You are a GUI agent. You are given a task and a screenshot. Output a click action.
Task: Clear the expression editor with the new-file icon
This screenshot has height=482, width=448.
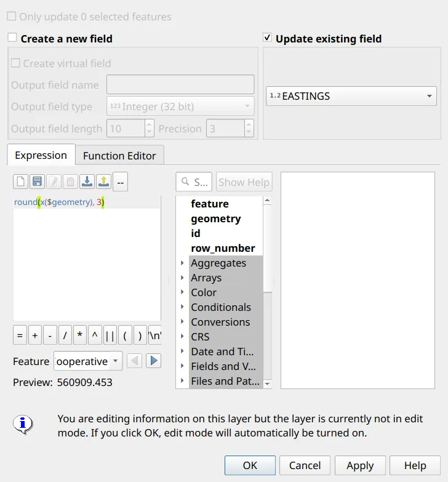(20, 182)
